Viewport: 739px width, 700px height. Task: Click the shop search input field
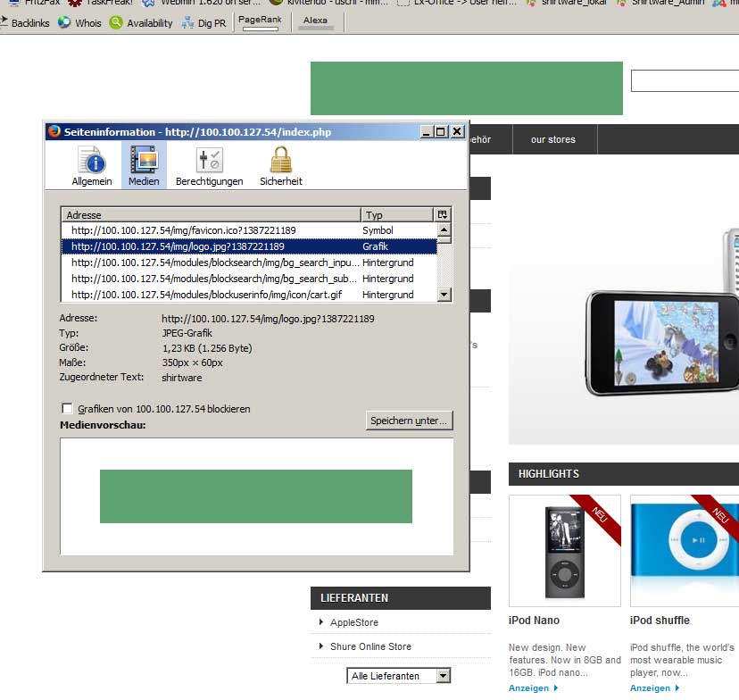pyautogui.click(x=685, y=80)
